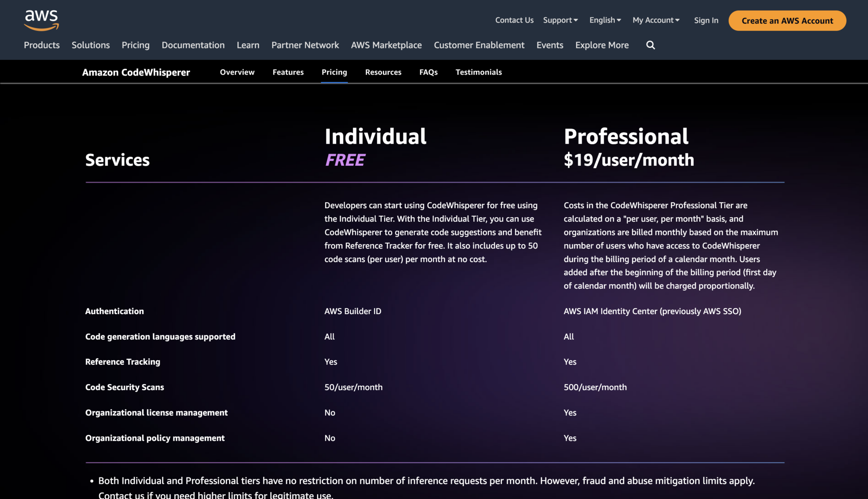Open the Partner Network menu

[305, 45]
